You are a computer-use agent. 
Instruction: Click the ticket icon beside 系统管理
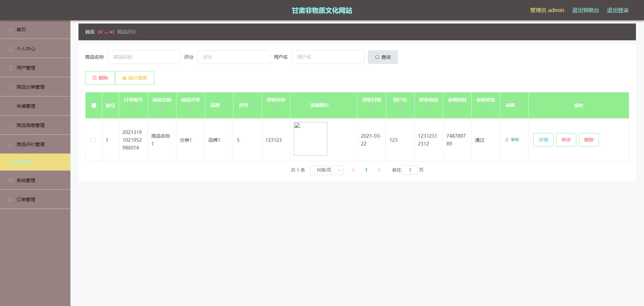pos(11,181)
